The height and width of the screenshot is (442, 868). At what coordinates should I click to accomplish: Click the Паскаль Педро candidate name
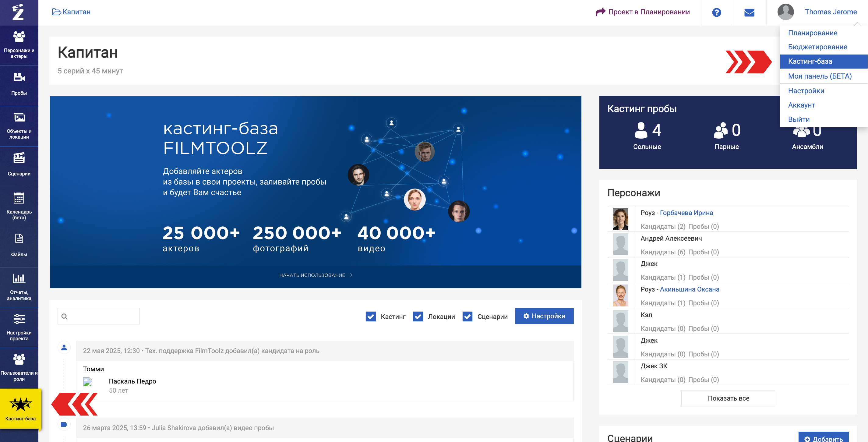132,381
